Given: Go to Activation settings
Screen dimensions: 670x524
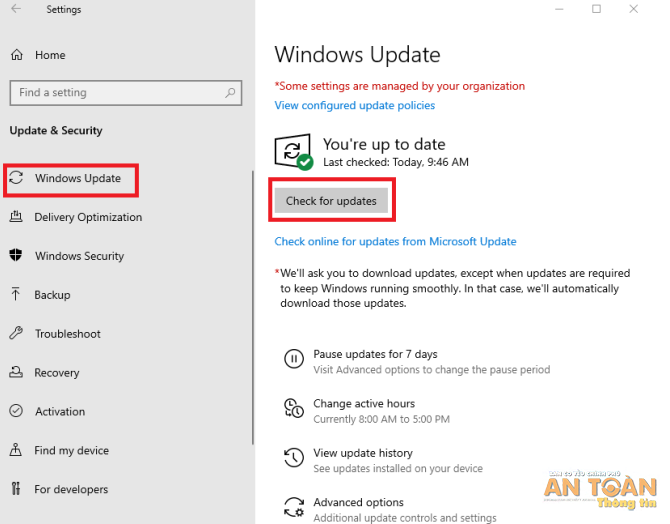Looking at the screenshot, I should pos(59,411).
